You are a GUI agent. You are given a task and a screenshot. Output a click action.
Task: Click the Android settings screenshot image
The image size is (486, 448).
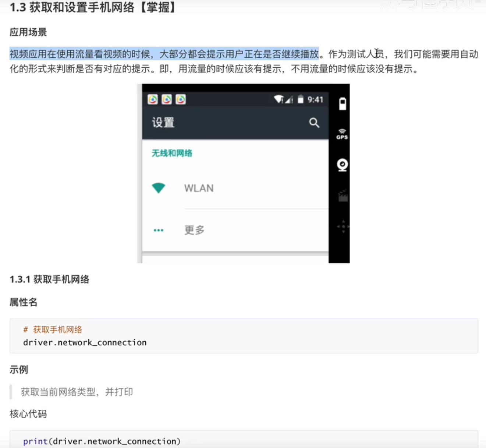(x=243, y=173)
